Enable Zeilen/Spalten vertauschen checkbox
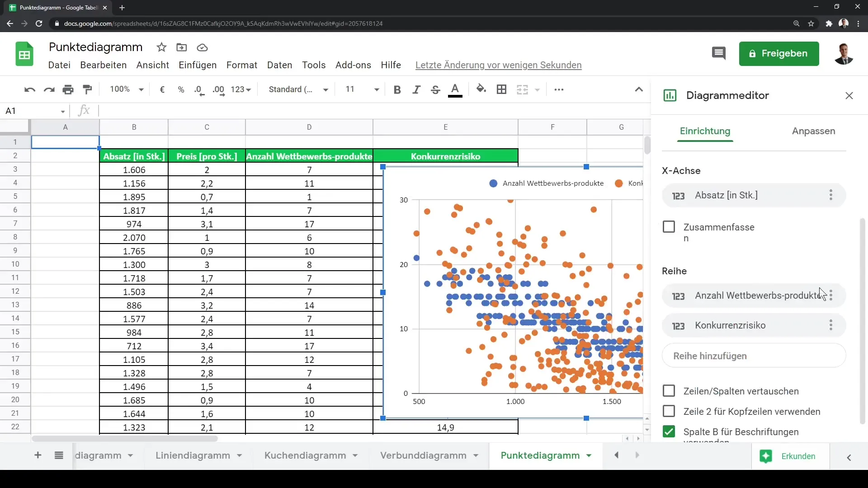Screen dimensions: 868x488 (x=669, y=391)
